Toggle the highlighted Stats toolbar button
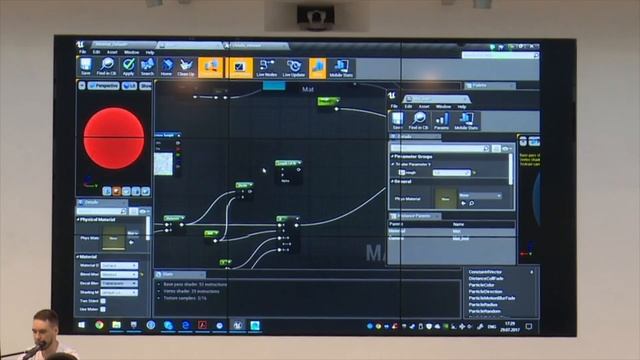Image resolution: width=640 pixels, height=360 pixels. 318,68
